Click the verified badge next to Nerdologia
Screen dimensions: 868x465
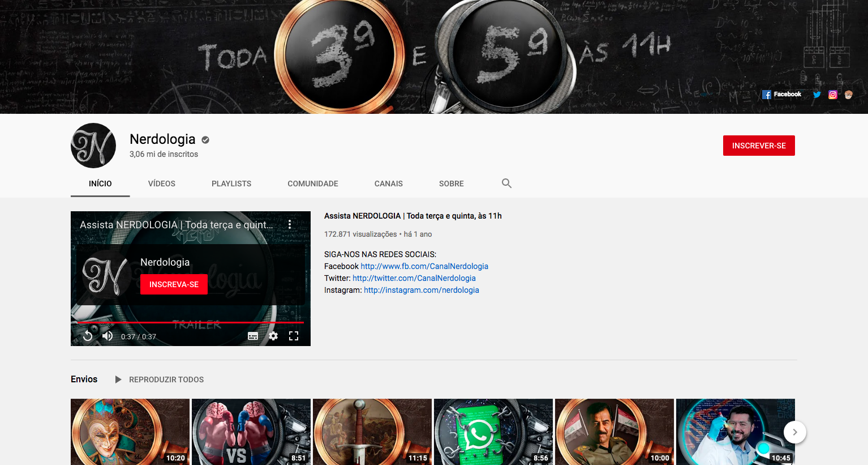pyautogui.click(x=205, y=140)
